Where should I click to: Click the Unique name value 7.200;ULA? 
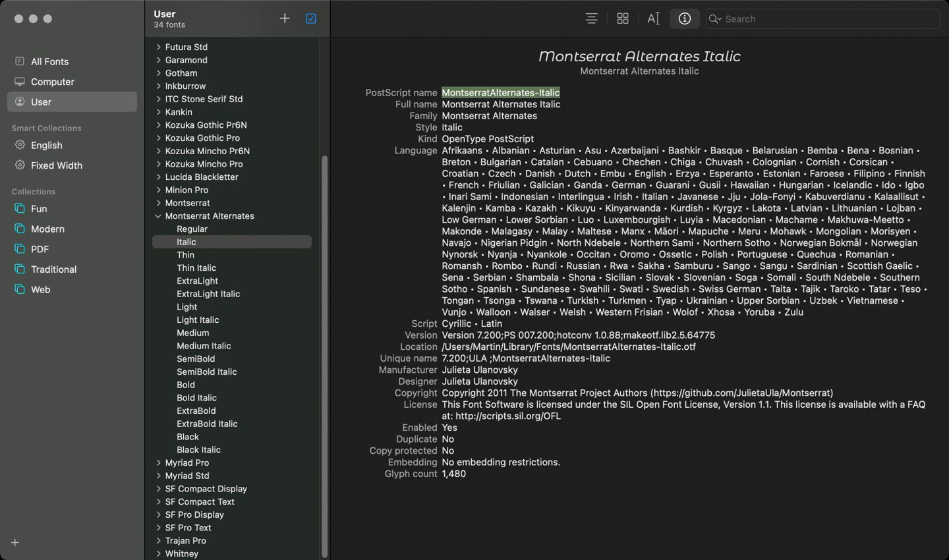coord(526,358)
